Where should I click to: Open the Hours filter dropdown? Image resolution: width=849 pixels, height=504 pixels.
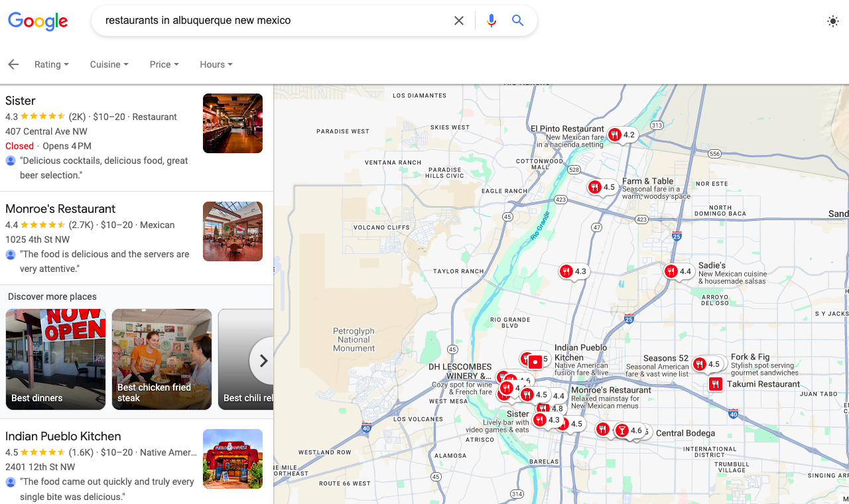pos(216,64)
